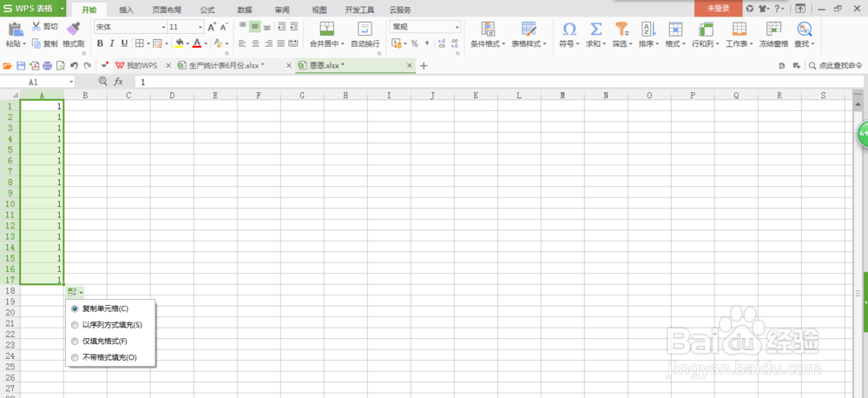This screenshot has height=398, width=868.
Task: Click the Undo arrow icon
Action: coord(74,65)
